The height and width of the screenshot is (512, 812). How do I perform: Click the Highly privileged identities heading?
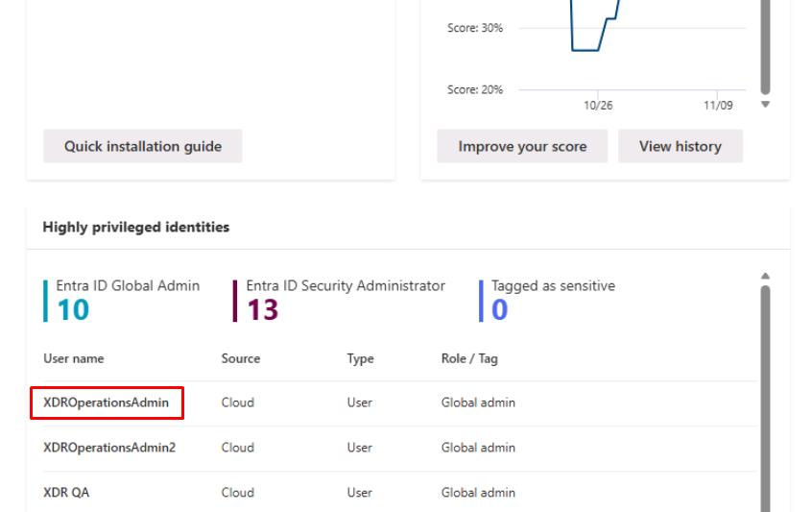click(x=136, y=228)
